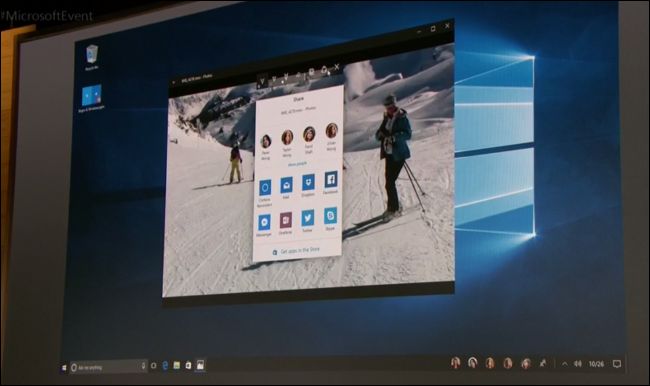Open the More people link
Viewport: 650px width, 386px height.
pyautogui.click(x=297, y=164)
